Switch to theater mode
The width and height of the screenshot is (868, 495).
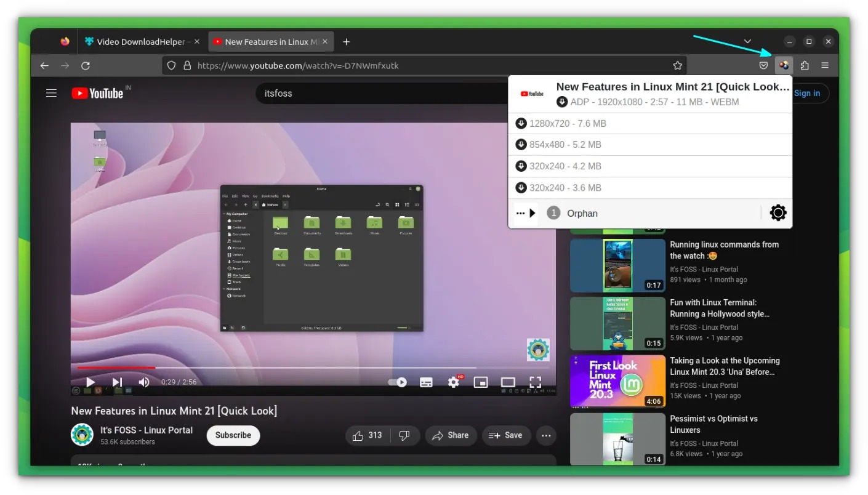click(x=508, y=382)
